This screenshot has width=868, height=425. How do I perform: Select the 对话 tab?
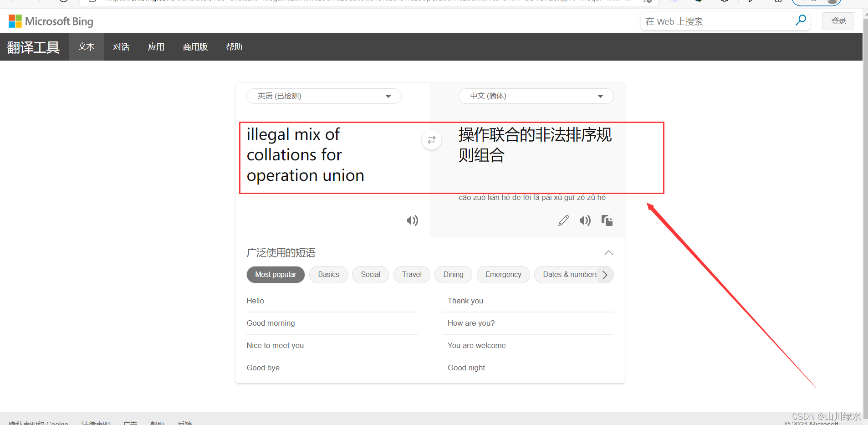tap(121, 46)
